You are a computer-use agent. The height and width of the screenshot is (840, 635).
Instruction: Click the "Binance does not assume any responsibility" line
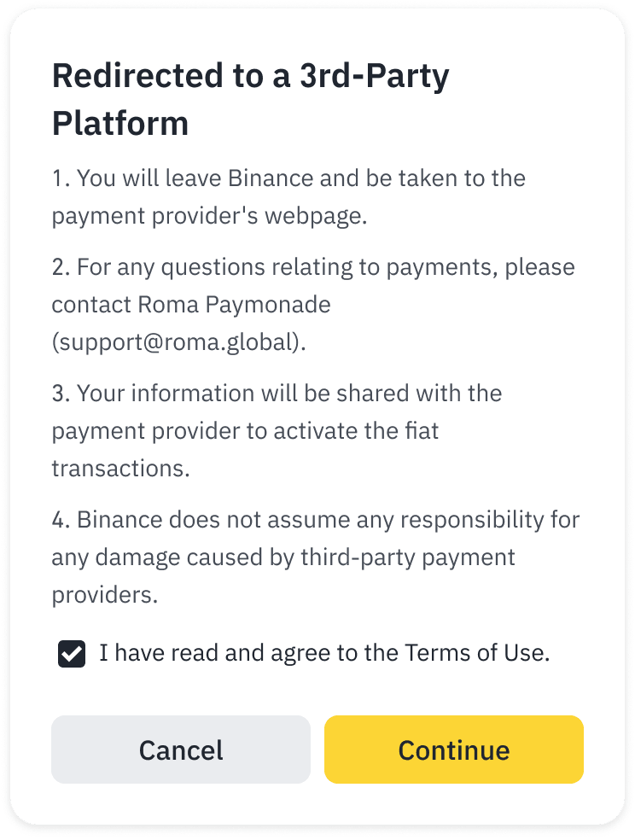click(317, 519)
